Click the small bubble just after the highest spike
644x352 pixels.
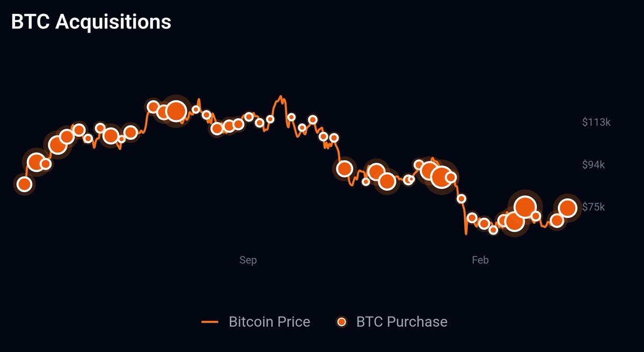pos(291,117)
